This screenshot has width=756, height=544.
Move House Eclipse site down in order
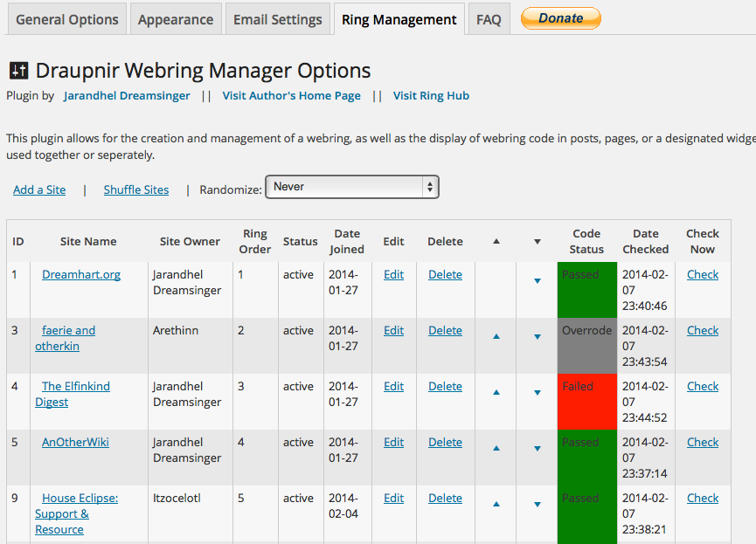[538, 504]
